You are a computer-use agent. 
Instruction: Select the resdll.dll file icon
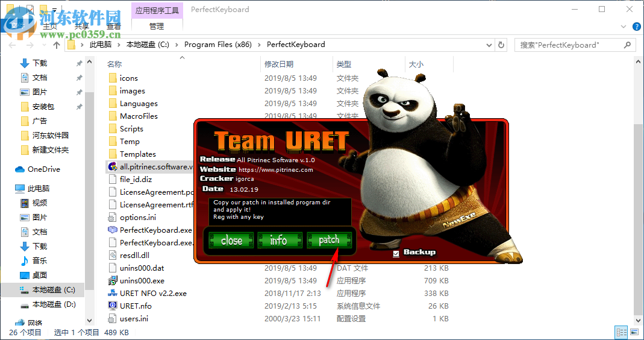point(113,256)
